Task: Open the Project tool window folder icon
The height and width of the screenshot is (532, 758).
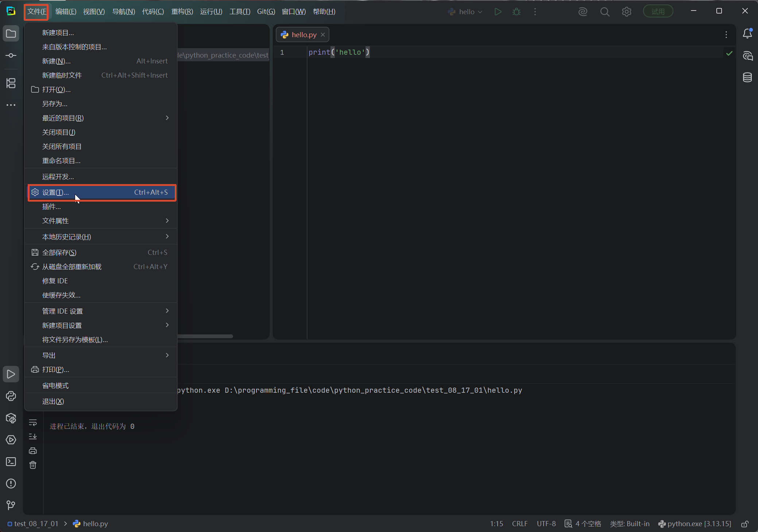Action: pyautogui.click(x=11, y=34)
